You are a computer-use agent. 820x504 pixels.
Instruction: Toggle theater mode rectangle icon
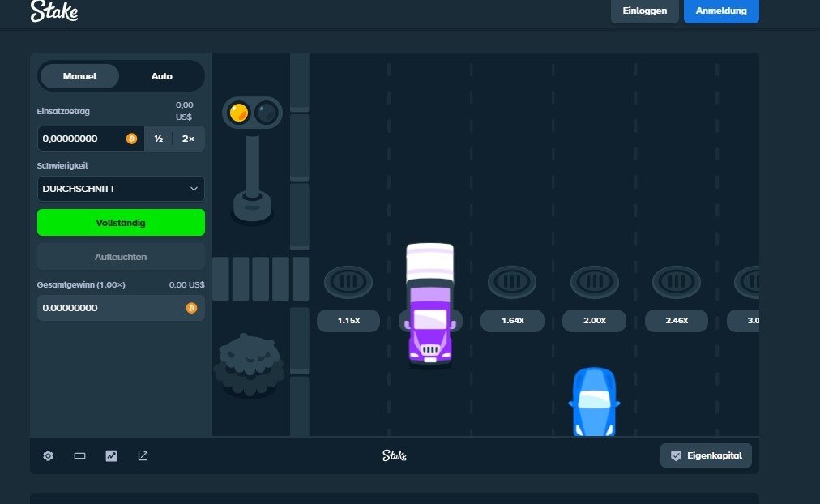[79, 456]
